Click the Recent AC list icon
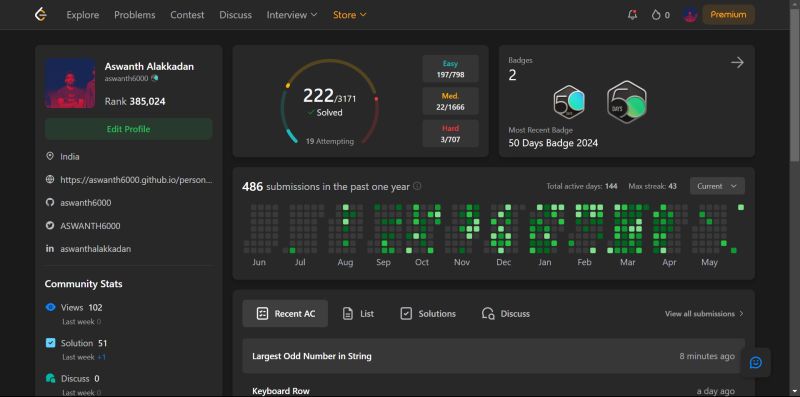This screenshot has width=800, height=397. coord(262,313)
